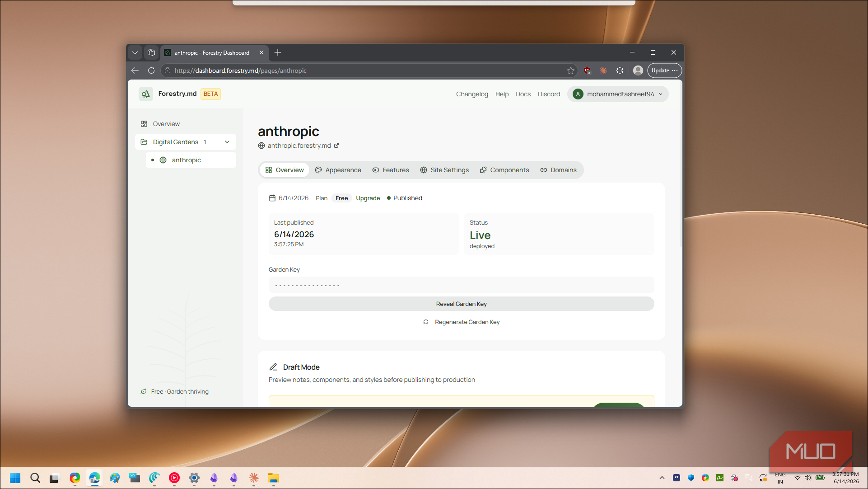
Task: Open the Update menu button in the browser
Action: pos(664,71)
